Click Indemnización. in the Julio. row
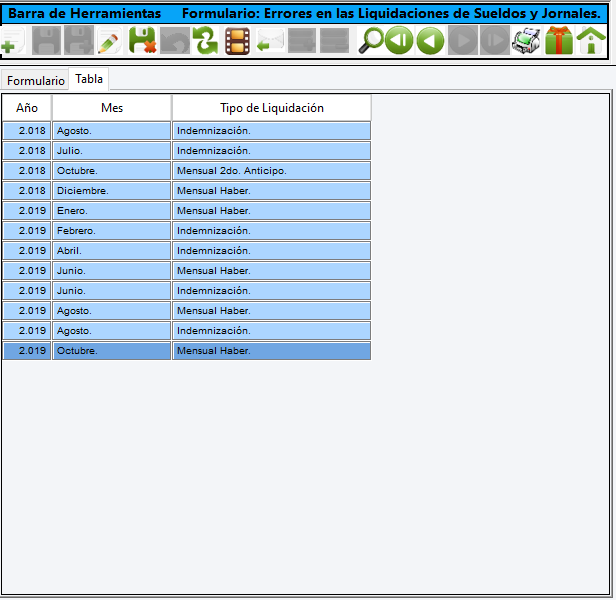Viewport: 616px width, 600px height. point(272,151)
